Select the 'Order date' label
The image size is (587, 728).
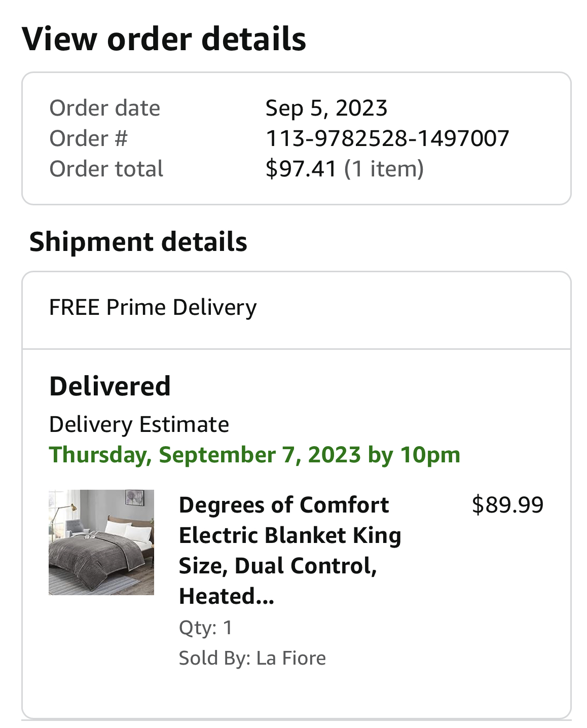click(x=104, y=108)
